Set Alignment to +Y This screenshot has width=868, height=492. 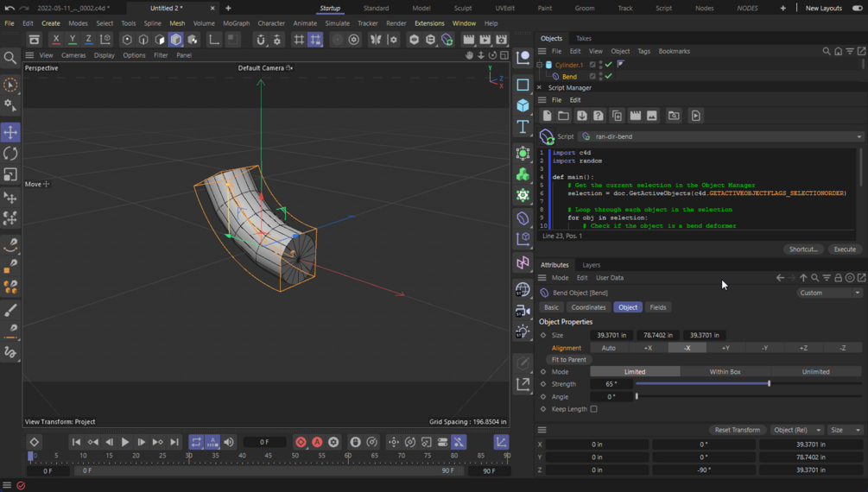(x=725, y=348)
